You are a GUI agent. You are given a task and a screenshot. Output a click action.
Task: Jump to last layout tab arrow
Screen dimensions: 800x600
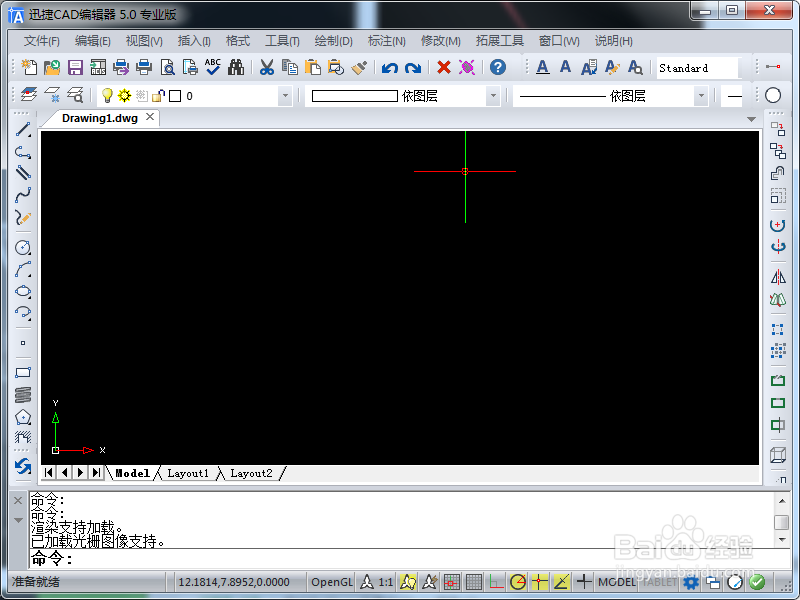point(96,472)
